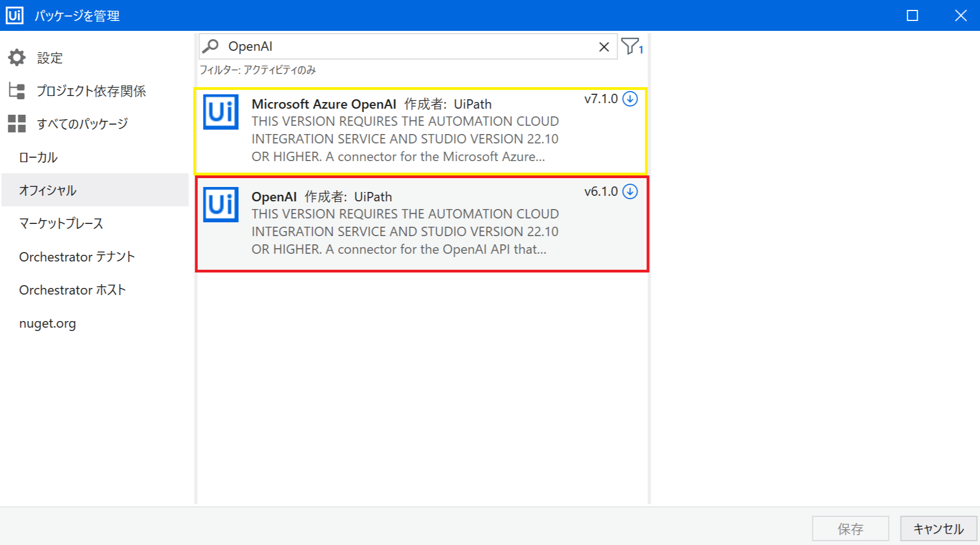Screen dimensions: 980x545
Task: Click the すべてのパッケージ grid icon
Action: 17,124
